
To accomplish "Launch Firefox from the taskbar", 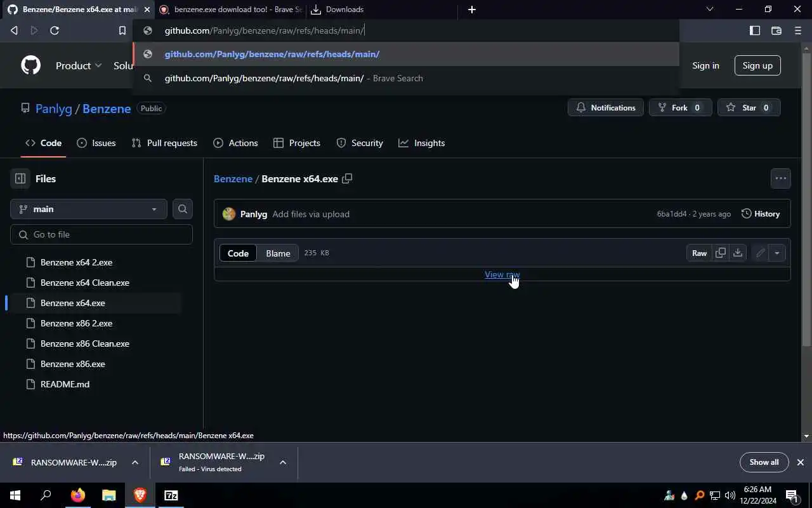I will point(77,495).
